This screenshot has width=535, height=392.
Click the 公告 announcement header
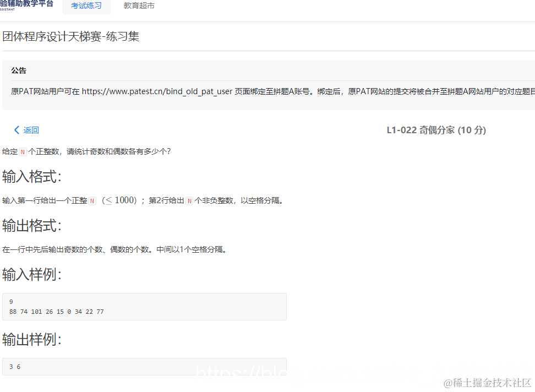point(19,70)
